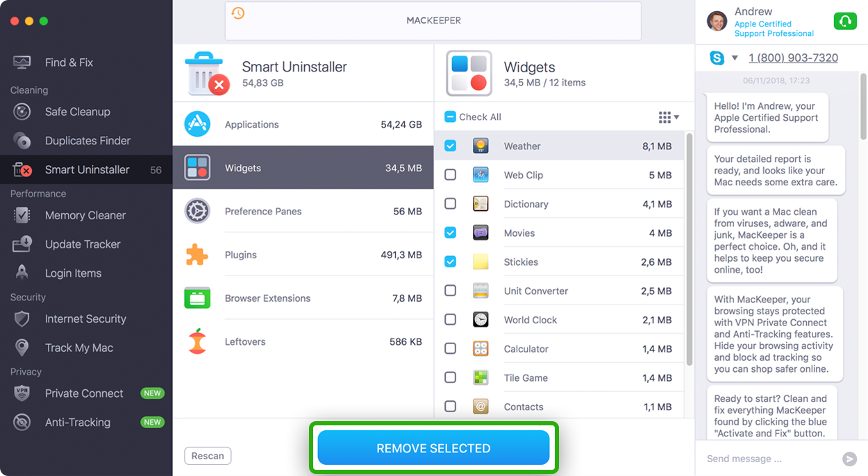Viewport: 868px width, 476px height.
Task: Toggle the Check All checkbox
Action: tap(450, 117)
